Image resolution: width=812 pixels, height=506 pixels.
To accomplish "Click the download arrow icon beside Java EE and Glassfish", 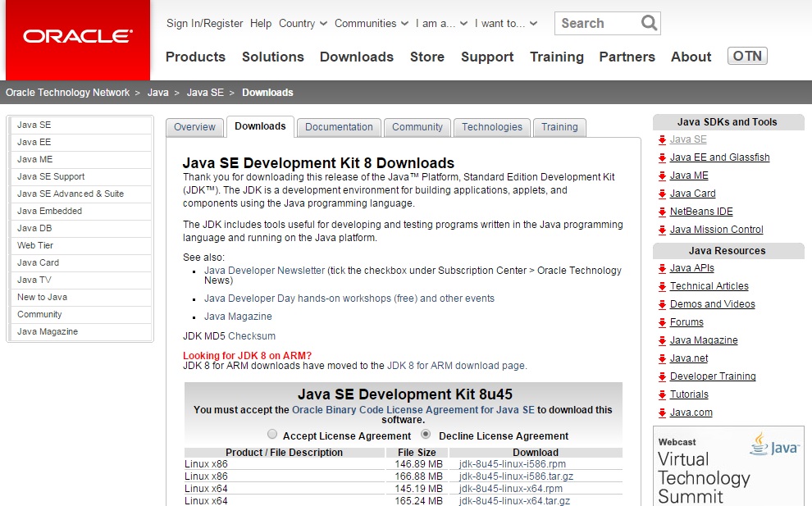I will click(x=662, y=157).
